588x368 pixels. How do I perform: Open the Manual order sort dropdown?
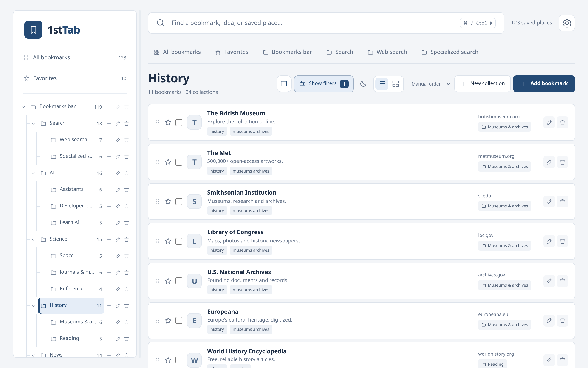(431, 84)
